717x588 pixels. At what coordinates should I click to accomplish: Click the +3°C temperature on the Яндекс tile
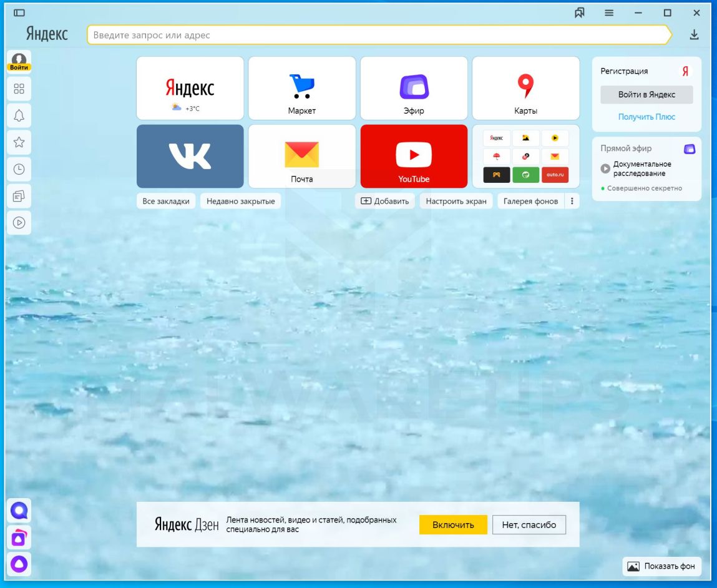coord(193,109)
